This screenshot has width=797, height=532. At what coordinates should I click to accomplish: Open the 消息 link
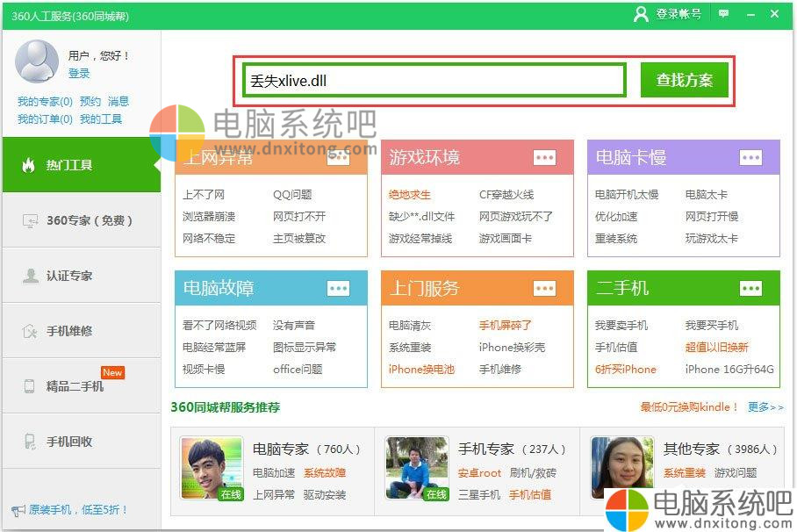pyautogui.click(x=118, y=101)
